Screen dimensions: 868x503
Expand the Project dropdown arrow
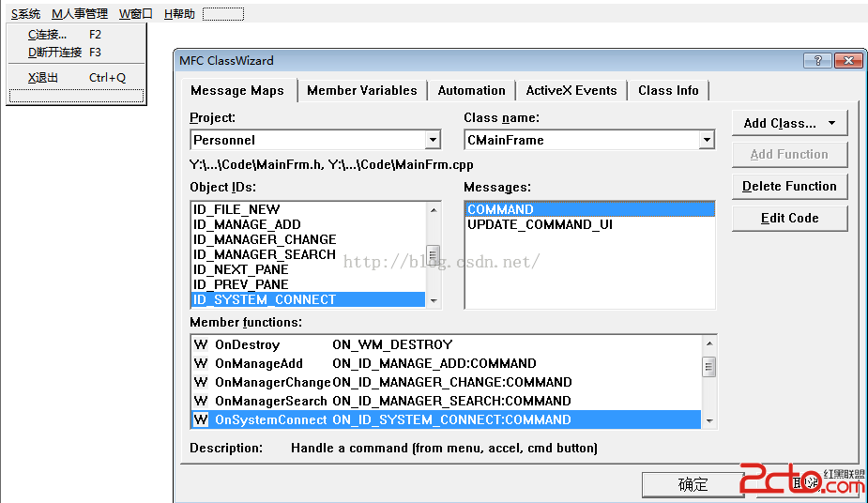coord(433,140)
